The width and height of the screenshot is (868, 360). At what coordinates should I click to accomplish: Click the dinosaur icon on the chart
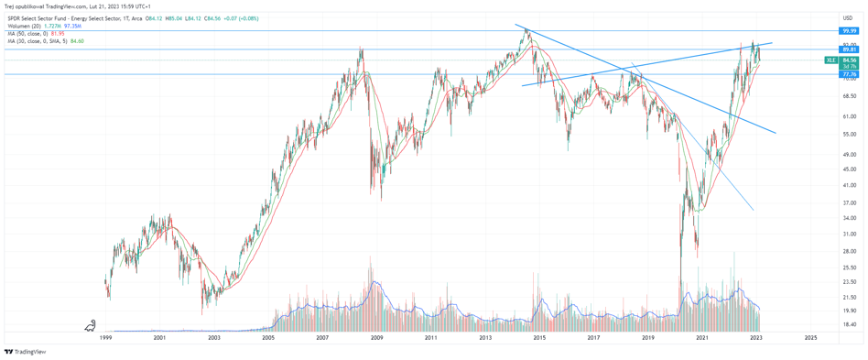coord(91,326)
